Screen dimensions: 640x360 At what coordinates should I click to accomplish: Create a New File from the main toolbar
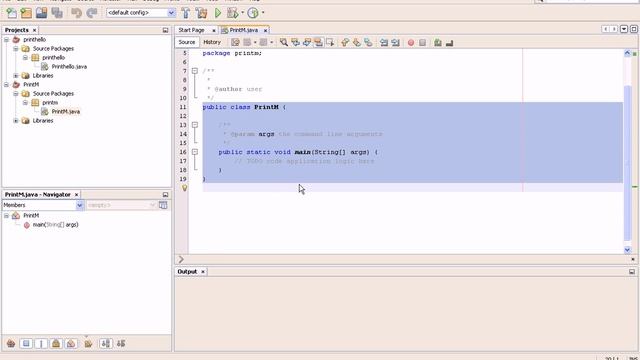[11, 13]
